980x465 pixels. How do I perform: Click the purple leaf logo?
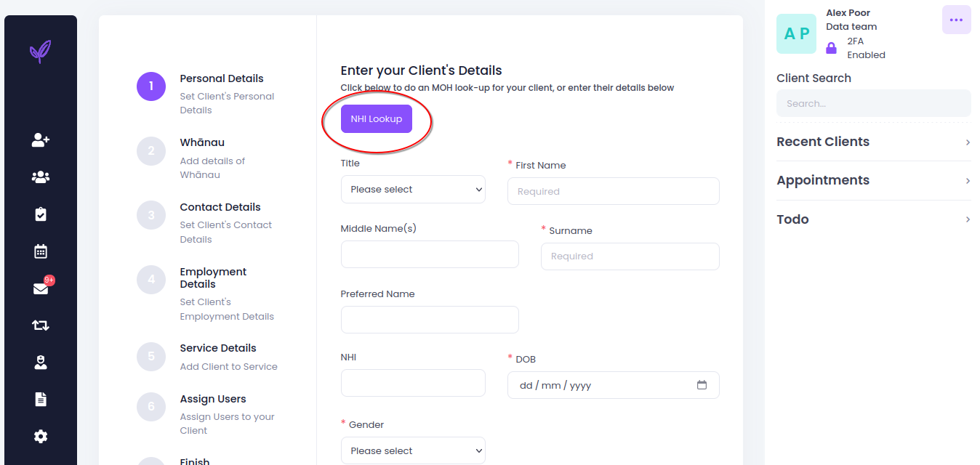pos(40,52)
